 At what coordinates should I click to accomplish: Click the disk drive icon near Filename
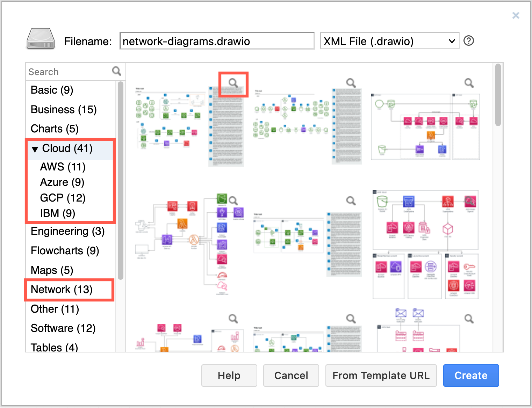click(x=40, y=39)
